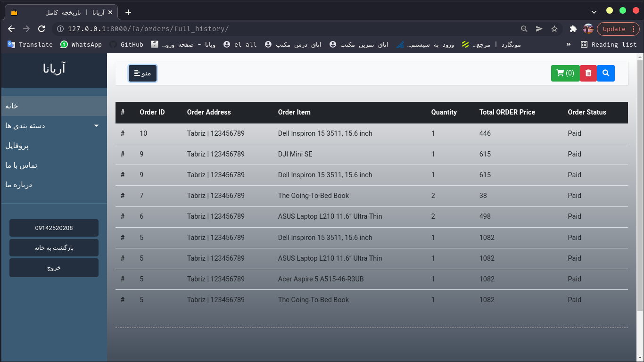Click the send/share icon in address bar
The image size is (644, 362).
click(x=539, y=29)
